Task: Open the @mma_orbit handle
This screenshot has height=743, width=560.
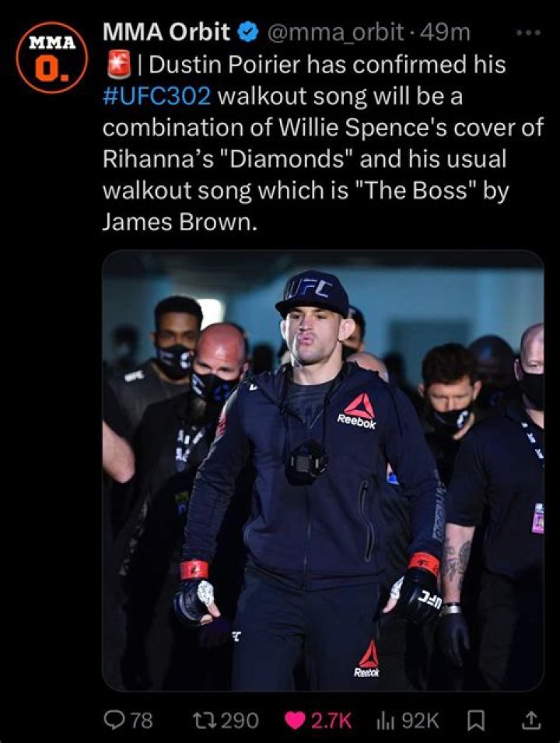Action: (336, 33)
